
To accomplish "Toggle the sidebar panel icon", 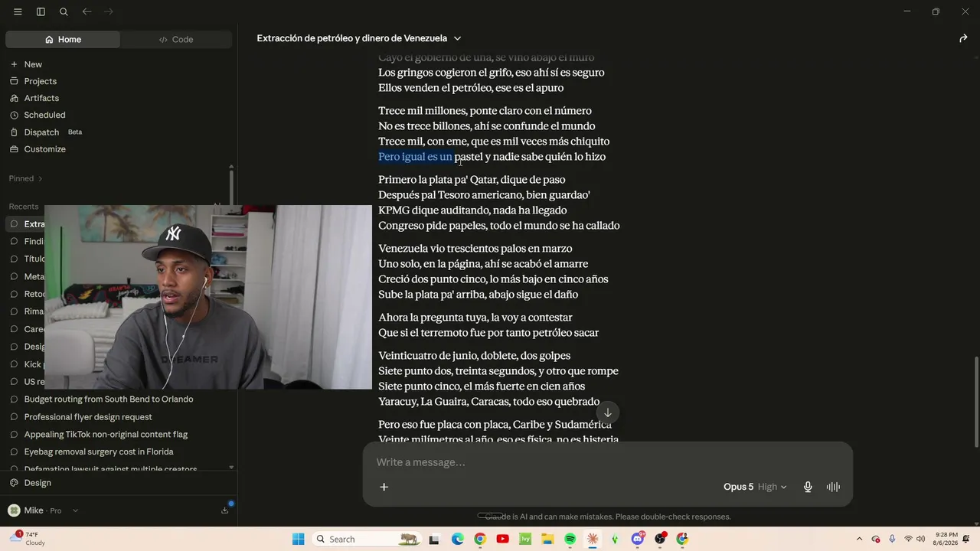I will (41, 11).
